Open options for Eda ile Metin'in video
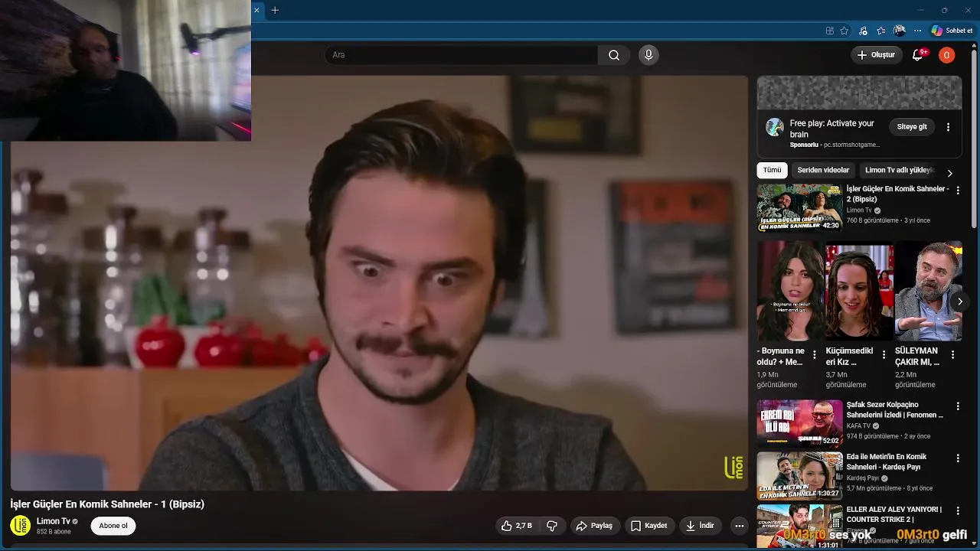The height and width of the screenshot is (551, 980). pos(957,458)
